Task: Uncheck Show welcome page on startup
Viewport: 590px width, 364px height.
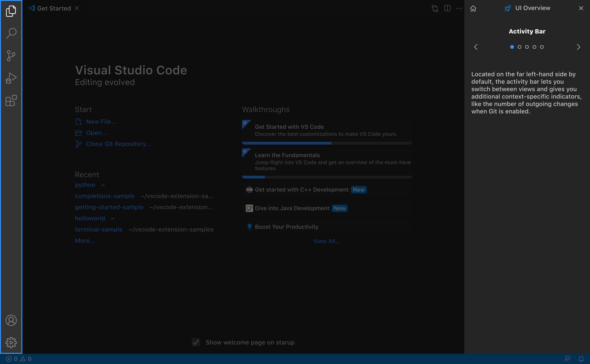Action: (x=196, y=342)
